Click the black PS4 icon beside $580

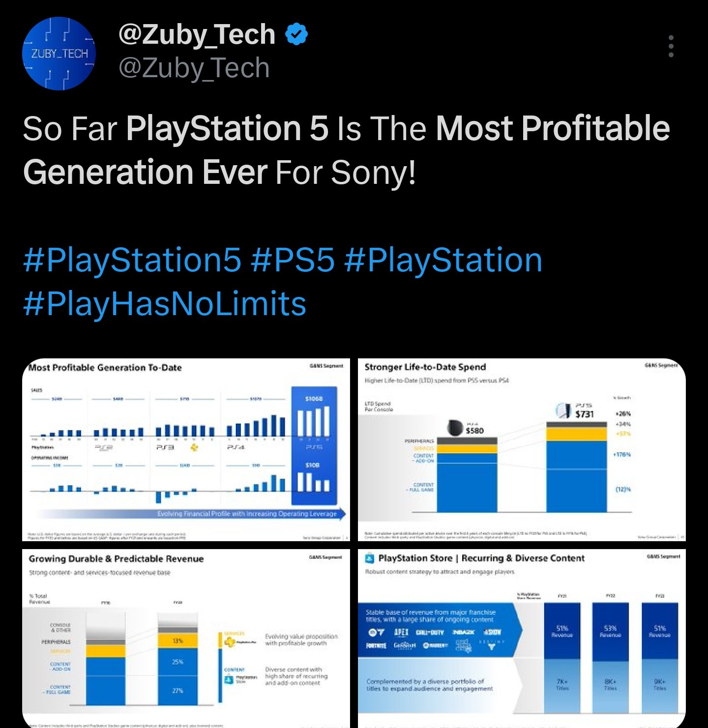coord(455,427)
